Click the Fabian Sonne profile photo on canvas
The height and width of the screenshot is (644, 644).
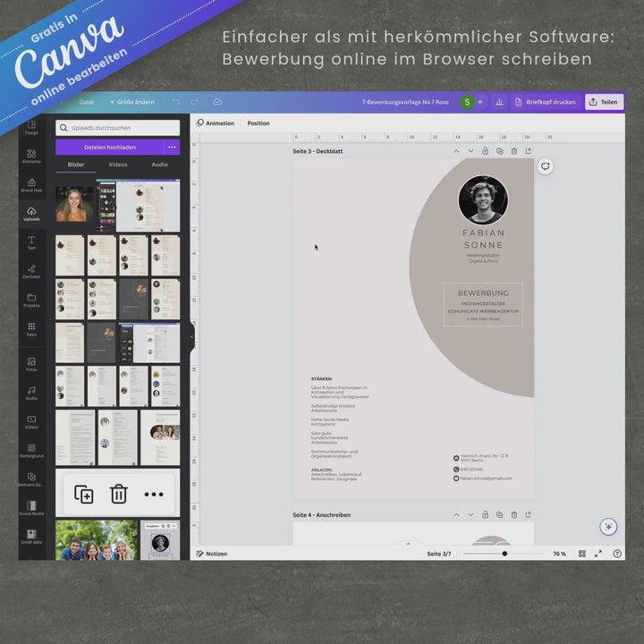pyautogui.click(x=483, y=200)
